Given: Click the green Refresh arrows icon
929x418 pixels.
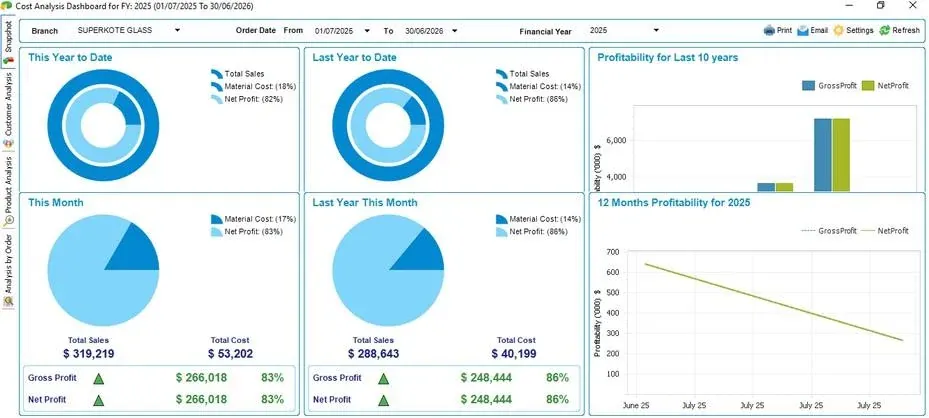Looking at the screenshot, I should tap(885, 30).
